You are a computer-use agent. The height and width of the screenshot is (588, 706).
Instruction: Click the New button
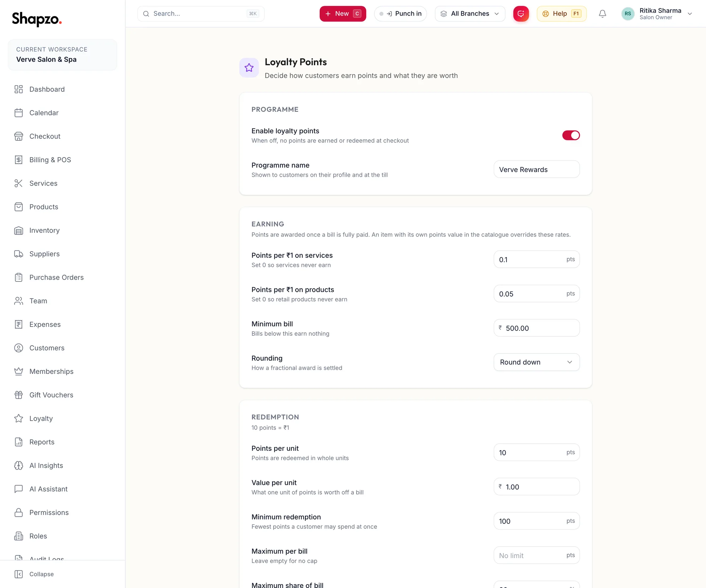(343, 14)
